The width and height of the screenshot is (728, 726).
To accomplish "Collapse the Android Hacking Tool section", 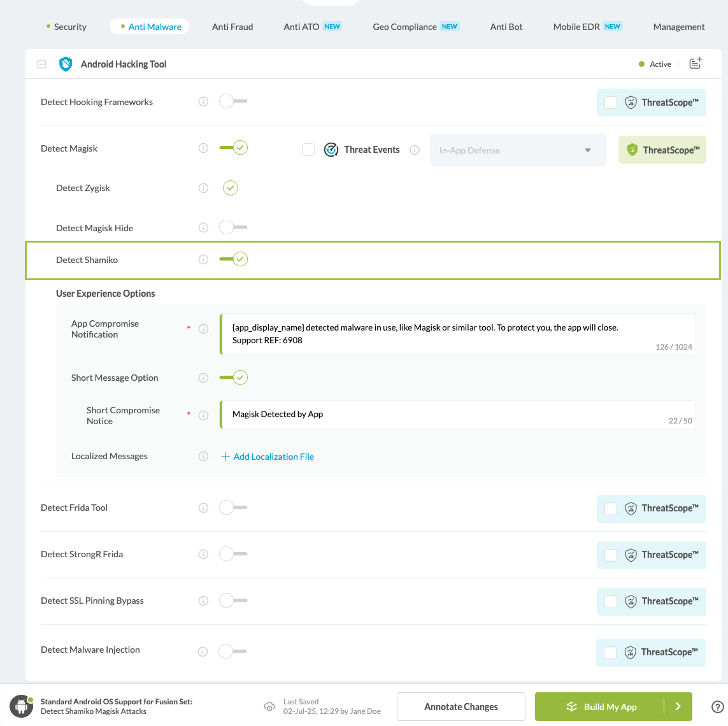I will tap(41, 64).
